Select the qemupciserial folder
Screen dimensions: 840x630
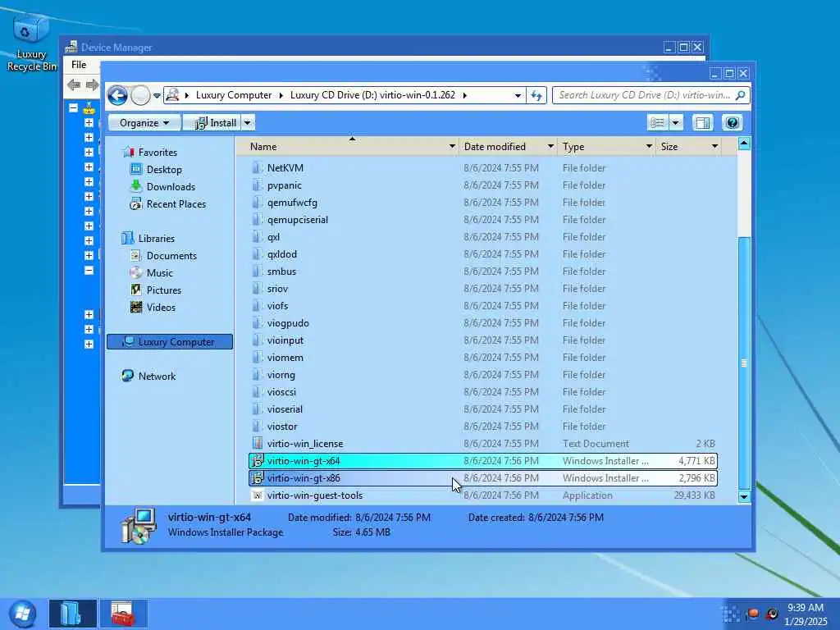point(297,220)
